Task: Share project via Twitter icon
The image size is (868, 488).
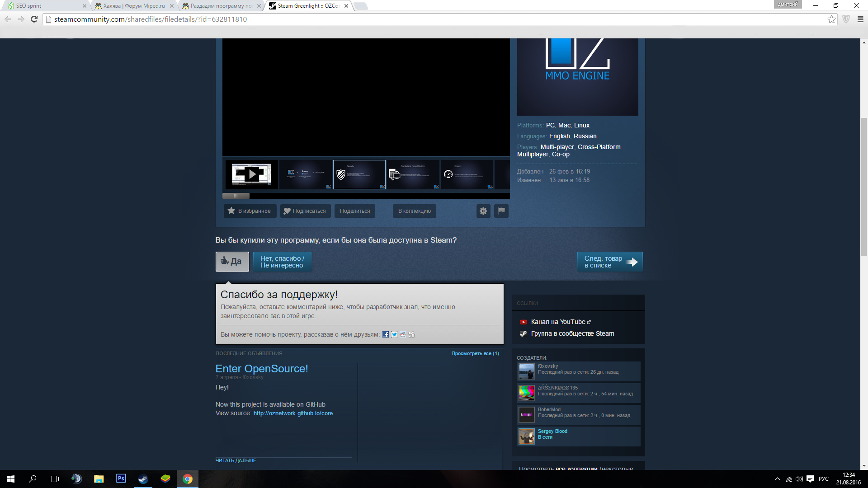Action: click(x=394, y=334)
